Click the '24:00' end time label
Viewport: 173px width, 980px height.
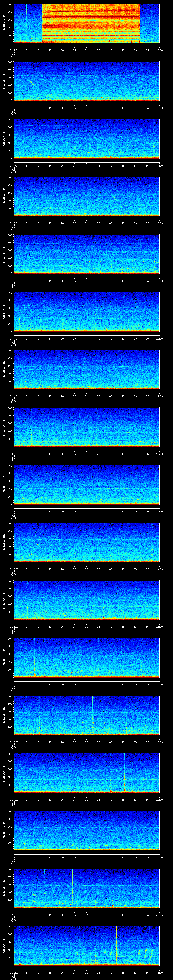(159, 569)
